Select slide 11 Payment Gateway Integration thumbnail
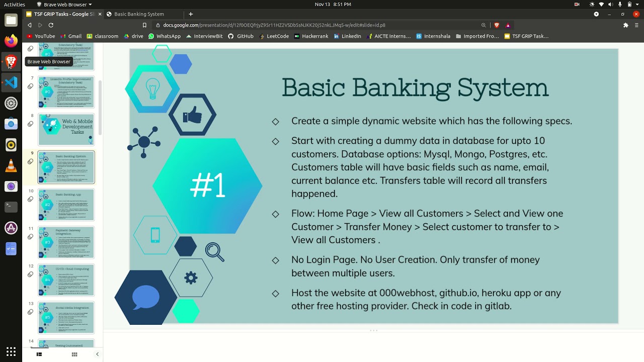The width and height of the screenshot is (644, 362). (66, 242)
